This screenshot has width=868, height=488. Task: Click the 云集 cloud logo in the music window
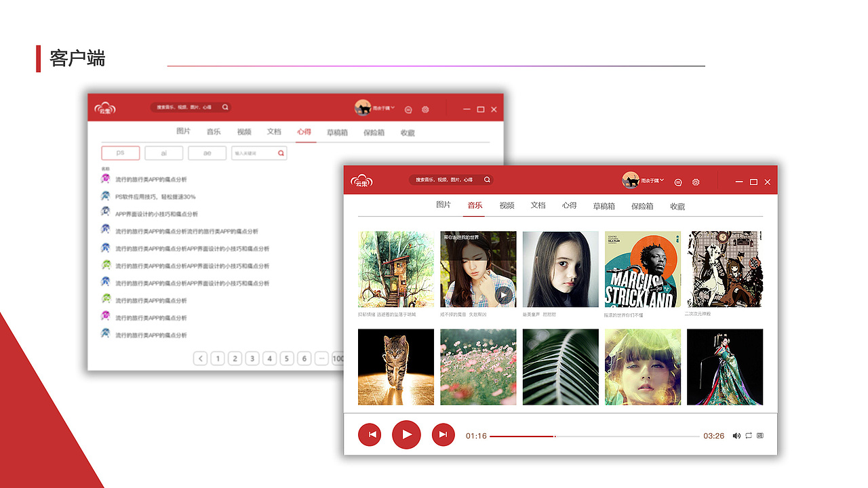(361, 181)
